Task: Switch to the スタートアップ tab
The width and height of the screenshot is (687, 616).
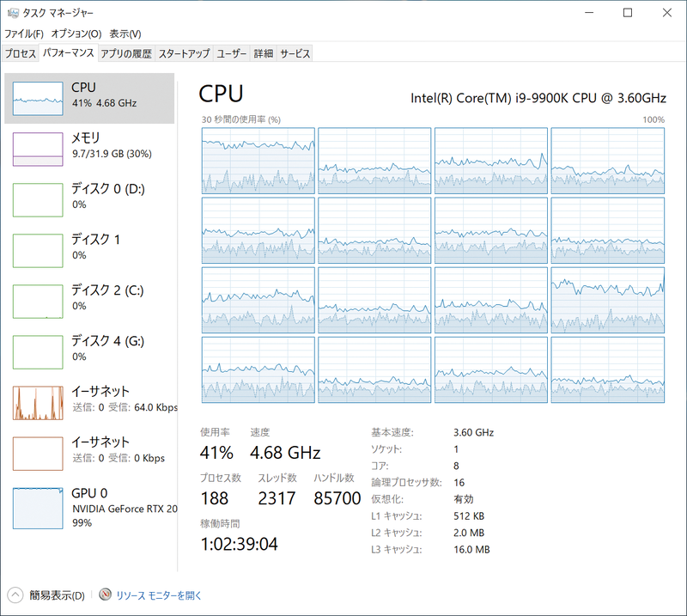Action: pos(184,53)
